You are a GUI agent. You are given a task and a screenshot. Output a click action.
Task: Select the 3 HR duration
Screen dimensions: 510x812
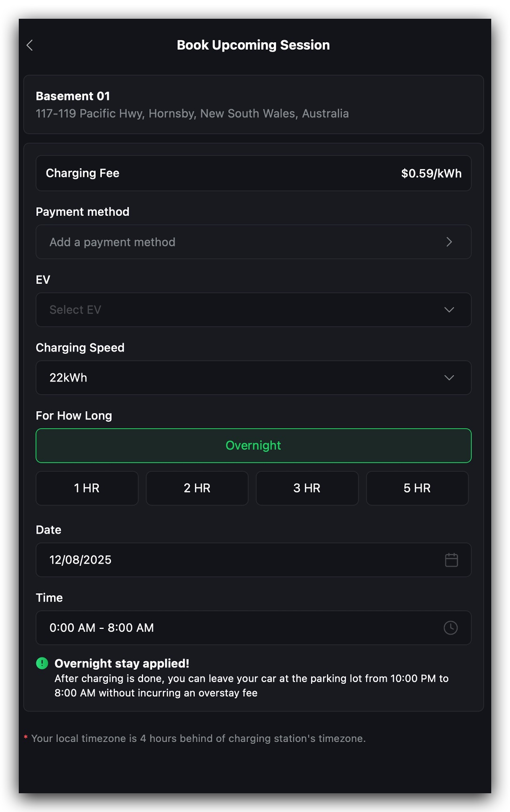point(307,488)
